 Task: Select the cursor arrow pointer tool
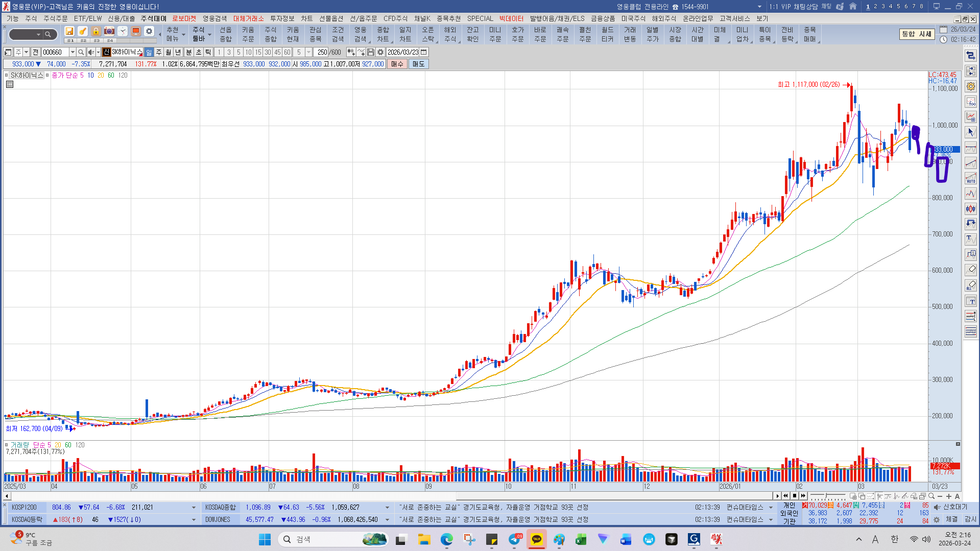click(x=971, y=132)
